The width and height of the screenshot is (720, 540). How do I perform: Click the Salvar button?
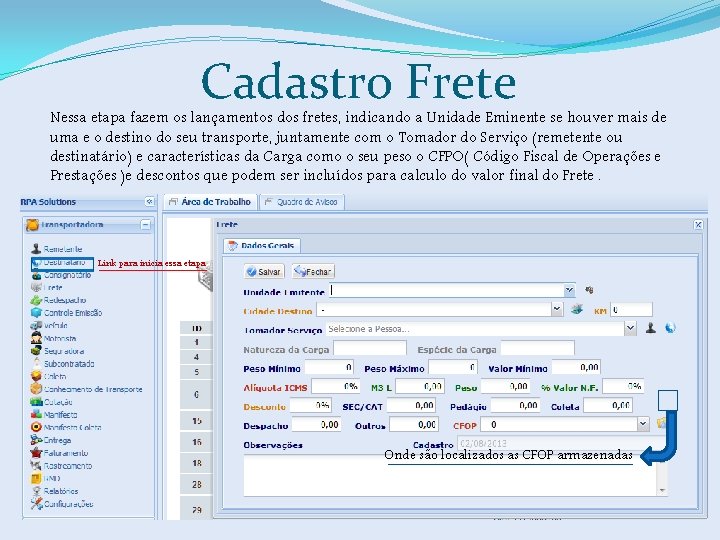click(264, 271)
